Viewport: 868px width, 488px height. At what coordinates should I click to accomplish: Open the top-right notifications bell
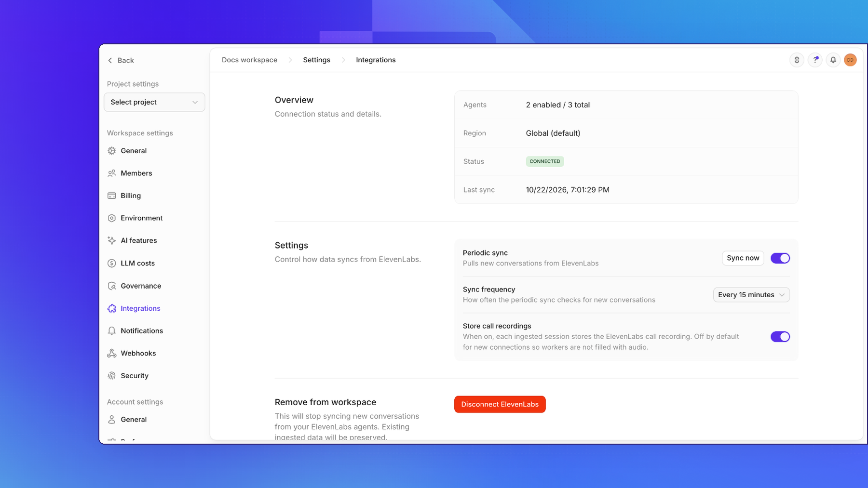point(833,60)
